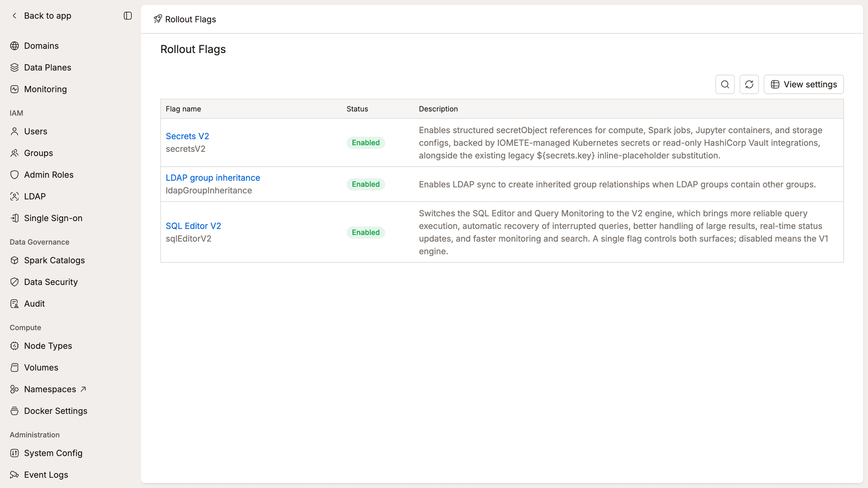Open the SQL Editor V2 flag
Viewport: 868px width, 488px height.
click(193, 226)
